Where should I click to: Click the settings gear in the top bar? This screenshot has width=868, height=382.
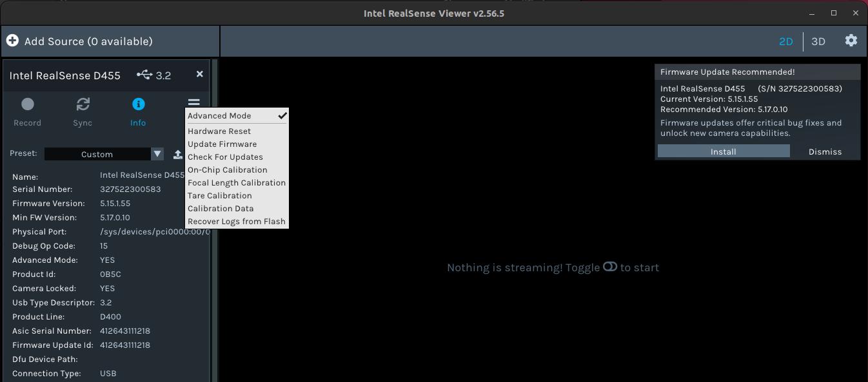851,41
